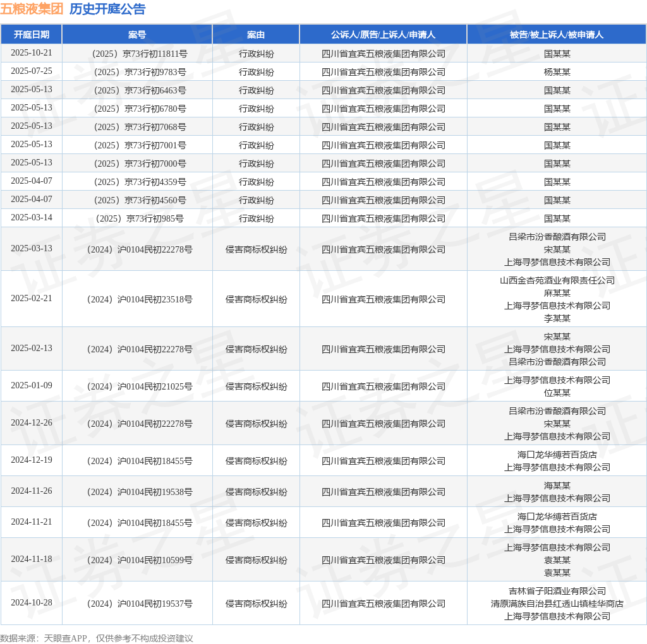
Task: Click the date cell 2025-07-25
Action: tap(32, 71)
